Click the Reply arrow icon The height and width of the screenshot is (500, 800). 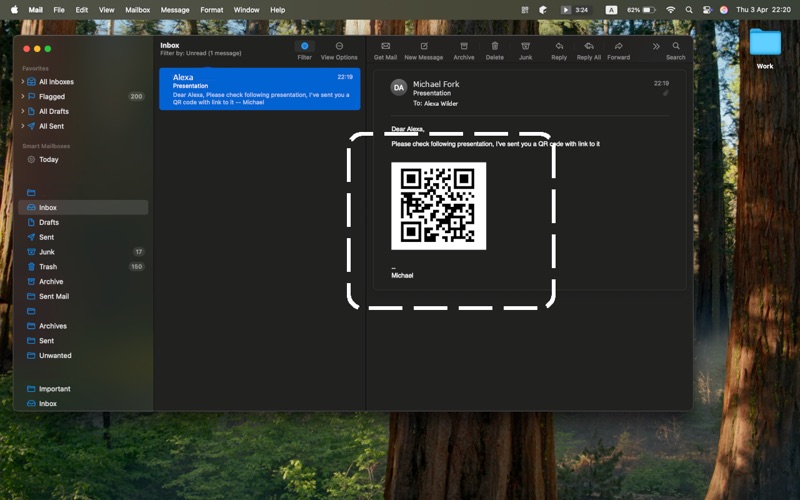click(x=559, y=46)
